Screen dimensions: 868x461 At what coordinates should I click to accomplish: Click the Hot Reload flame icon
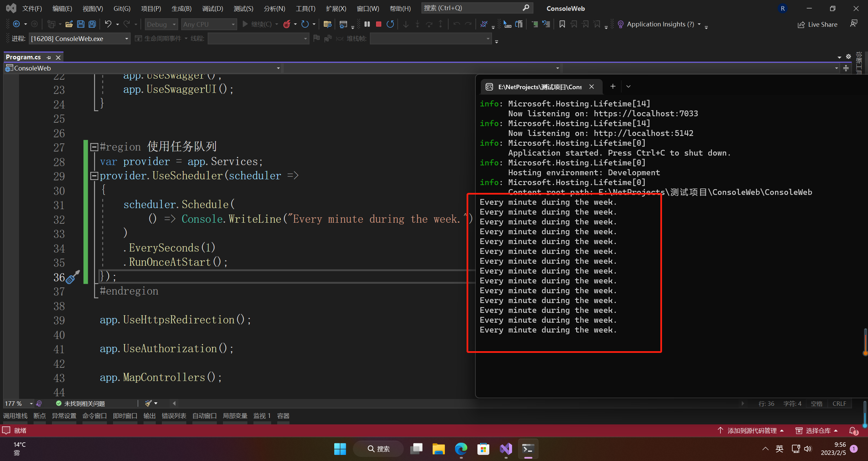tap(287, 24)
